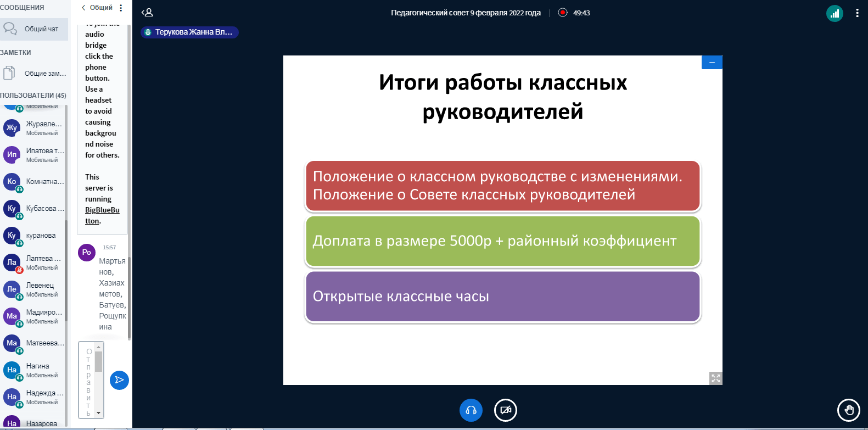868x430 pixels.
Task: Click the recording timer 49:43
Action: [581, 13]
